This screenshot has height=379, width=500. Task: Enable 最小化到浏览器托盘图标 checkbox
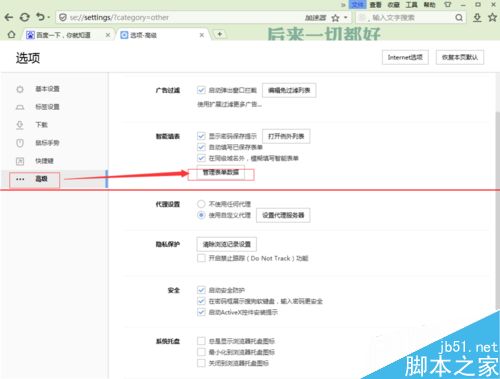201,352
